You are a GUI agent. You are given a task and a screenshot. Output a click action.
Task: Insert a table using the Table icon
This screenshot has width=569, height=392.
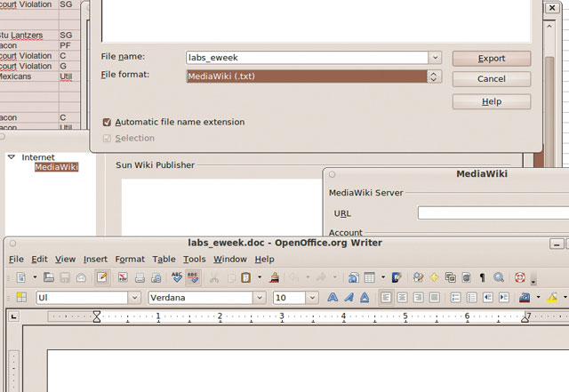pos(370,277)
